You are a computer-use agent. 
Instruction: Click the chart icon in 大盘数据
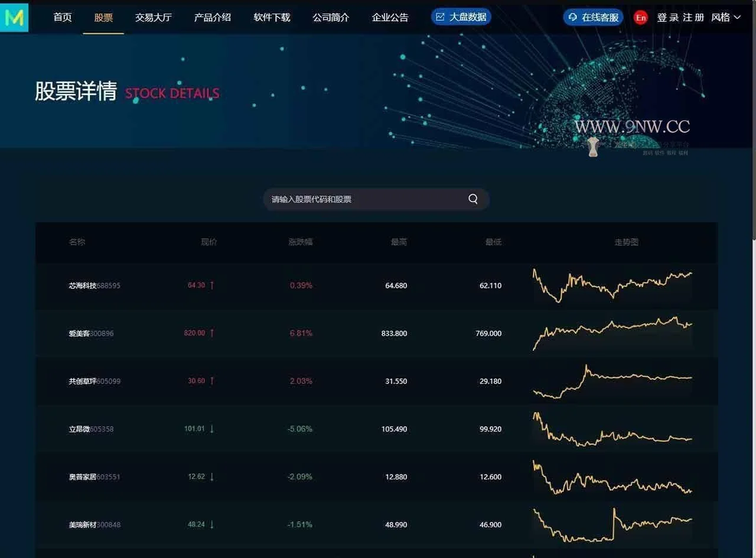pyautogui.click(x=440, y=17)
